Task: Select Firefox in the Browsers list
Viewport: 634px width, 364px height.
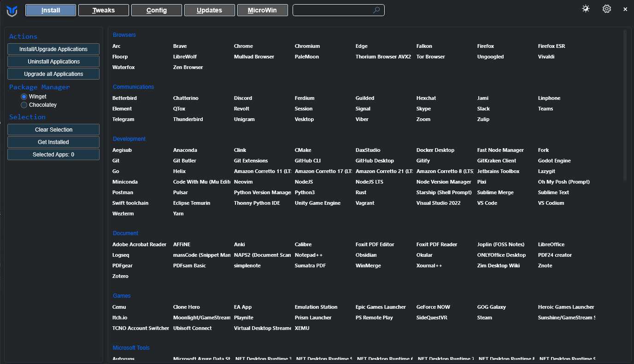Action: pyautogui.click(x=486, y=46)
